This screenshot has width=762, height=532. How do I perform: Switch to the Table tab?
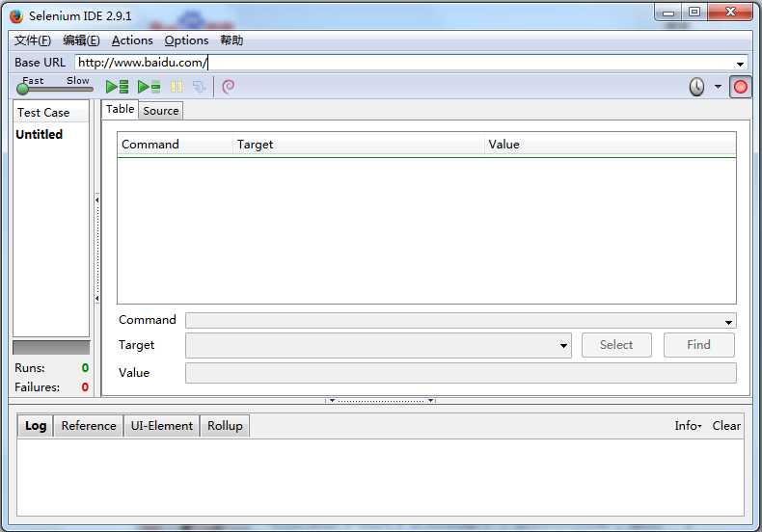[120, 109]
